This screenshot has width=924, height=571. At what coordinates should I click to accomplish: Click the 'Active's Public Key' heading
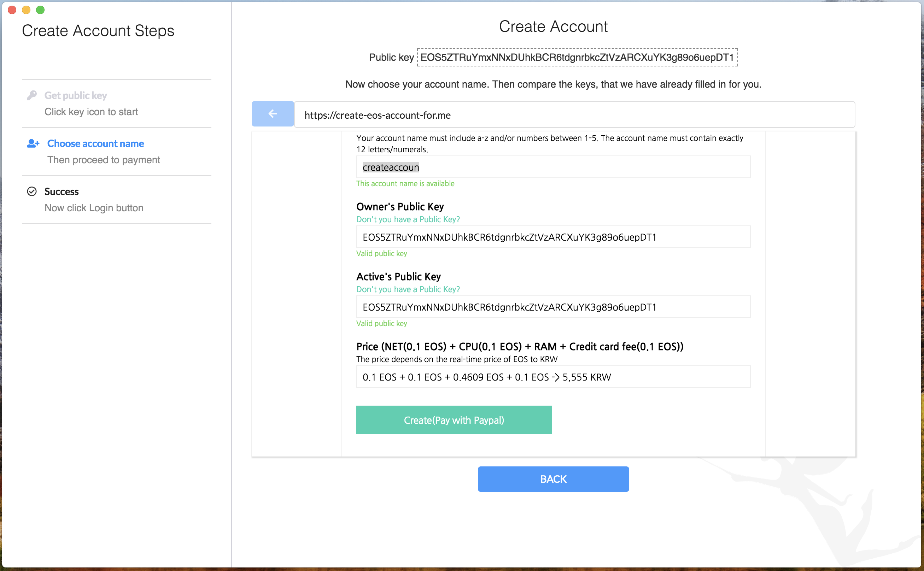click(x=398, y=276)
